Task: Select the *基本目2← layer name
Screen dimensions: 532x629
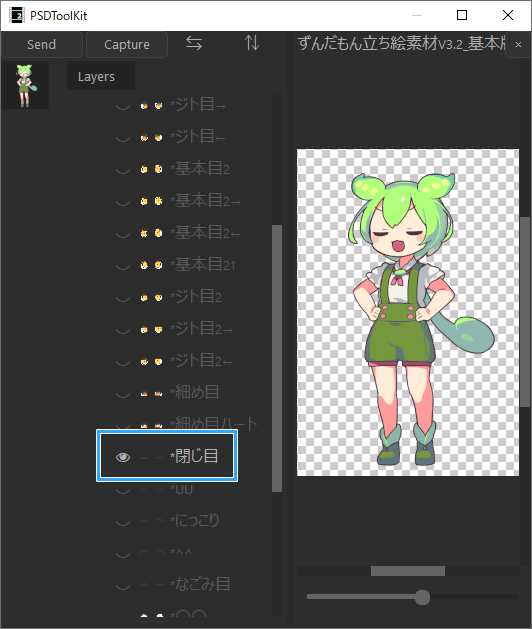Action: pyautogui.click(x=205, y=232)
